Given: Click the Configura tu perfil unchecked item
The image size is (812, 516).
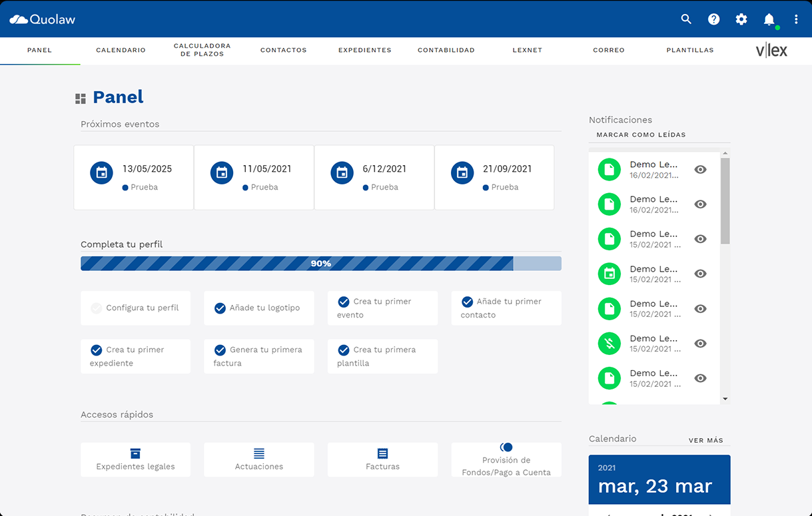Looking at the screenshot, I should pos(135,308).
